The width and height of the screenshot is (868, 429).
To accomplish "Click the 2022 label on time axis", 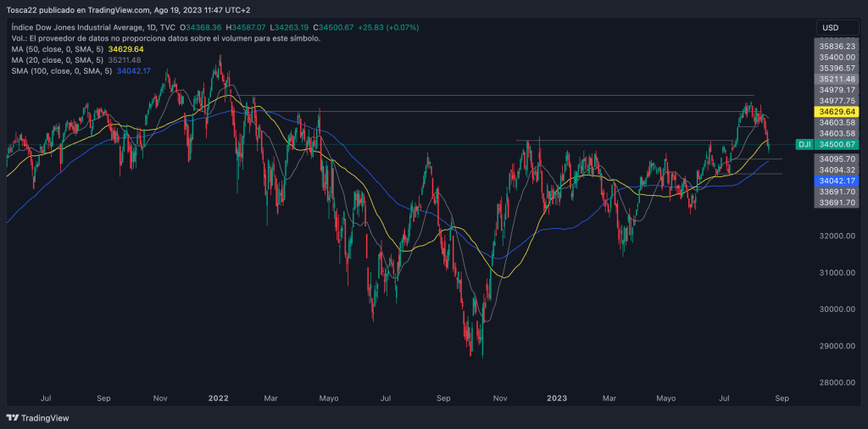I will [219, 397].
